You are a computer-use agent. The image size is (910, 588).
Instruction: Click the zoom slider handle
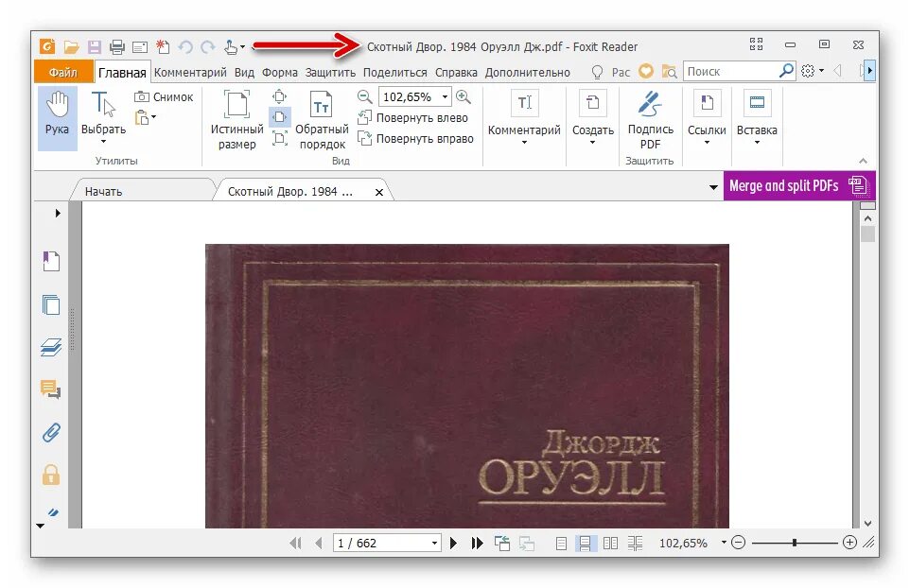pos(794,543)
